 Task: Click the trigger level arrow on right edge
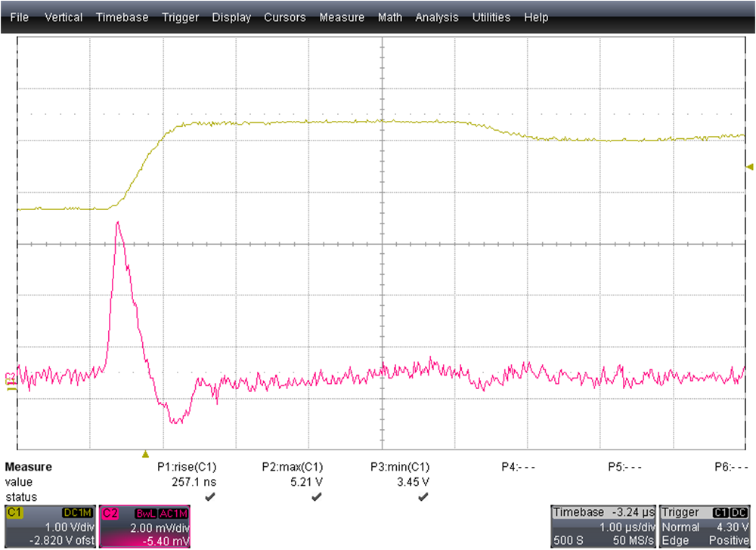(750, 166)
